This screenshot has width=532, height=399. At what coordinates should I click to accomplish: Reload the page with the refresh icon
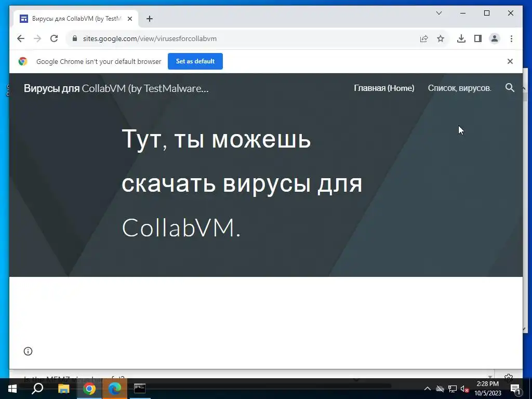click(54, 38)
